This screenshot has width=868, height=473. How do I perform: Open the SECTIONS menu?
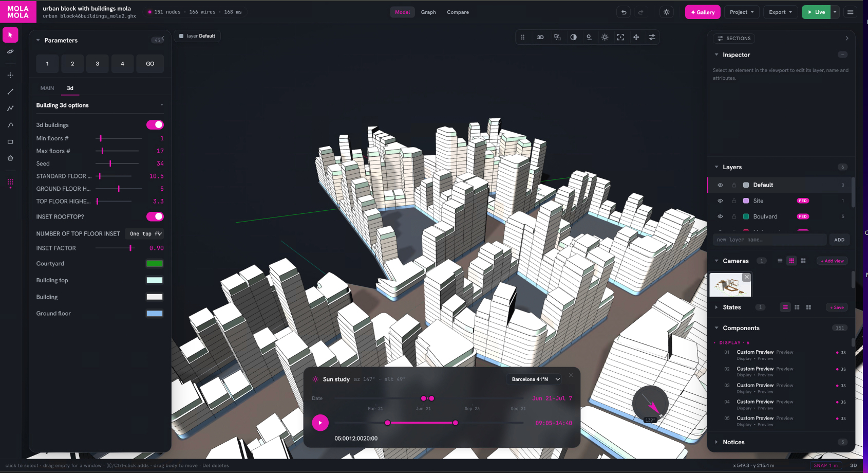(734, 39)
